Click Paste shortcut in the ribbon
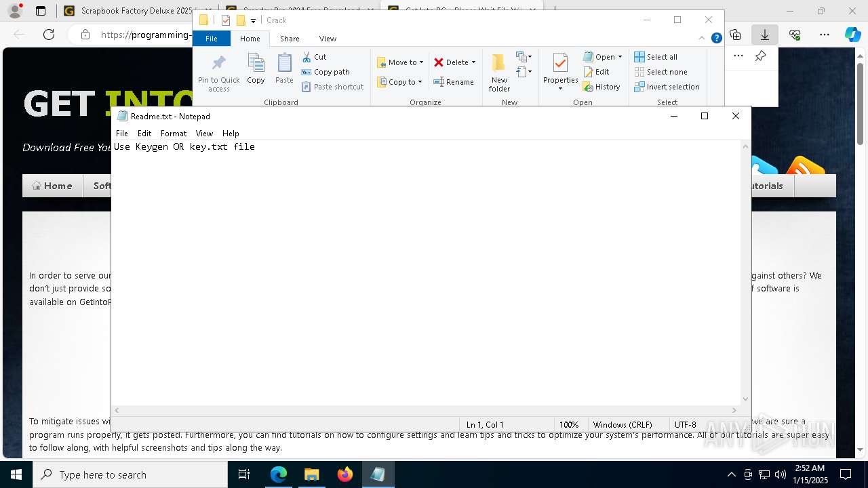This screenshot has width=868, height=488. (x=332, y=87)
